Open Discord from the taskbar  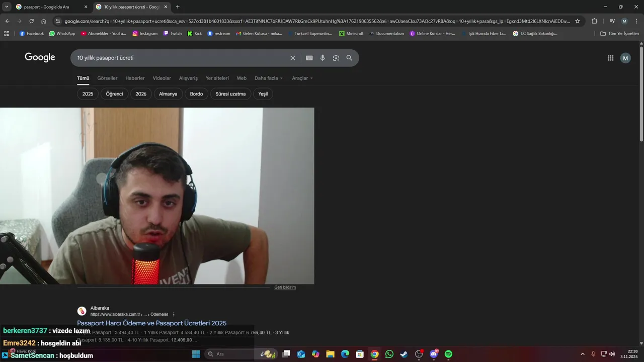pos(434,354)
